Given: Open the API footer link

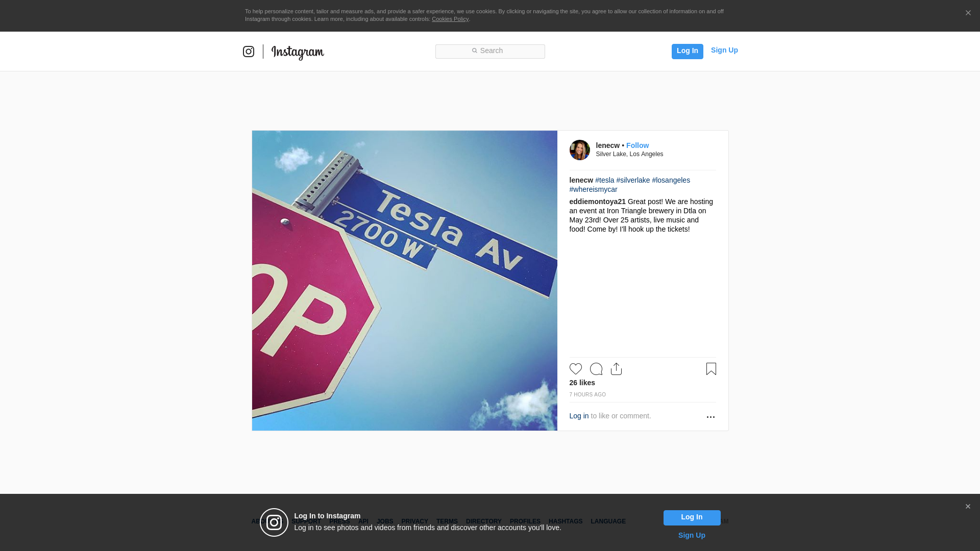Looking at the screenshot, I should click(x=363, y=521).
